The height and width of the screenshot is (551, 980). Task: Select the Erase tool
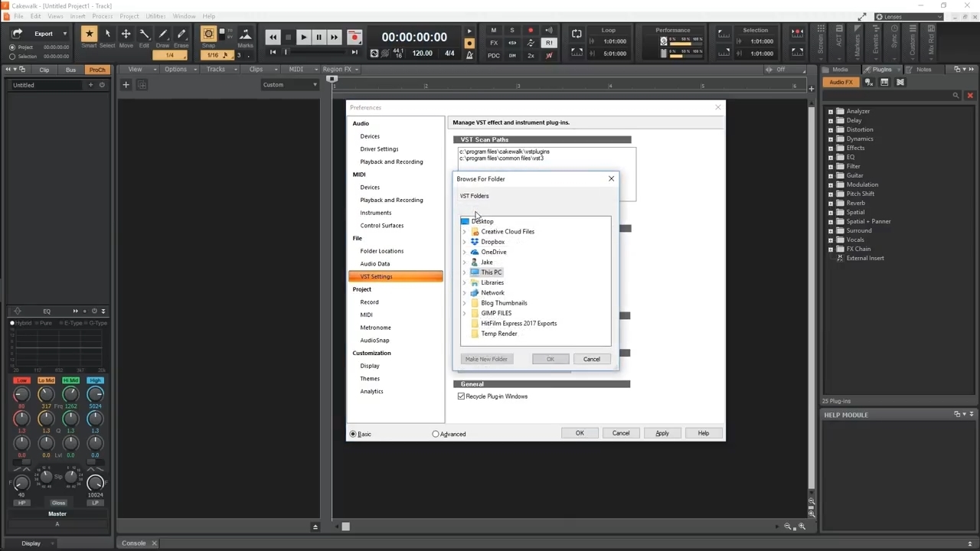point(181,34)
